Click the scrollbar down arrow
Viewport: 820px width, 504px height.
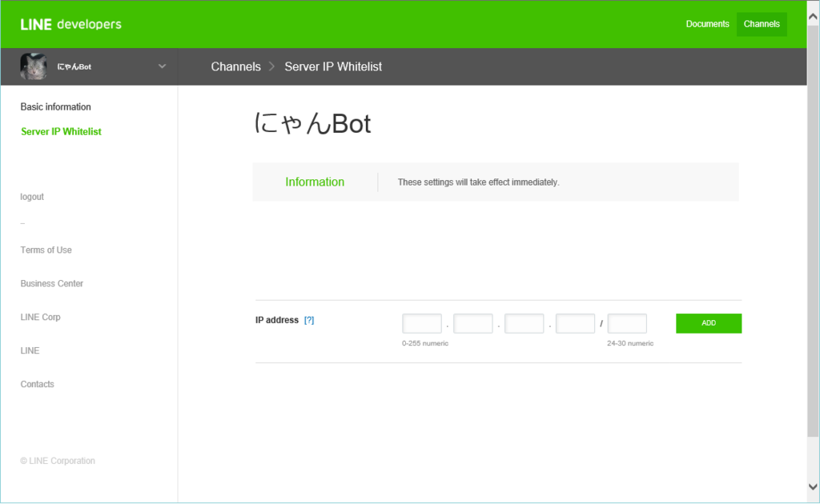[x=813, y=486]
